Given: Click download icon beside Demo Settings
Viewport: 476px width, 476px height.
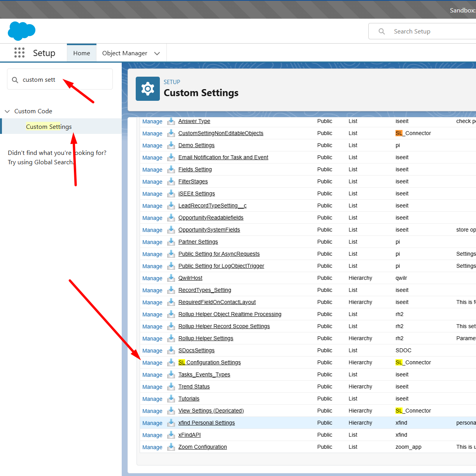Looking at the screenshot, I should pos(171,145).
